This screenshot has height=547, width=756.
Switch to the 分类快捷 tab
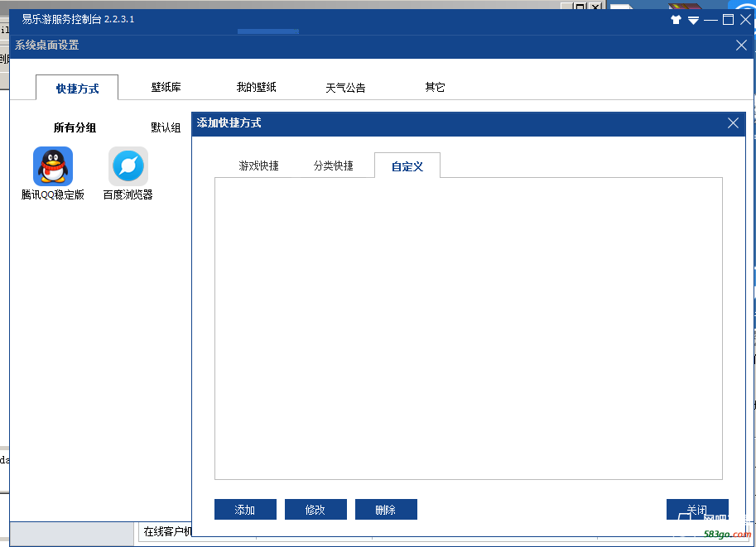click(x=333, y=166)
